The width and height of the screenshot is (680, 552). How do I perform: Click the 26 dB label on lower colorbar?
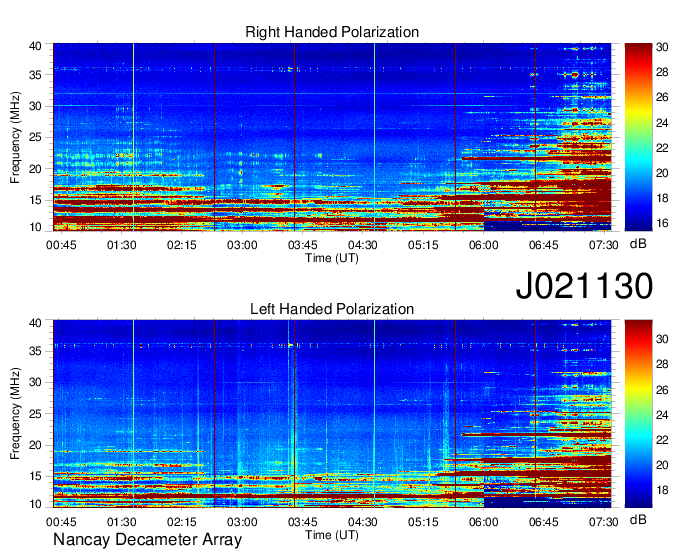662,389
